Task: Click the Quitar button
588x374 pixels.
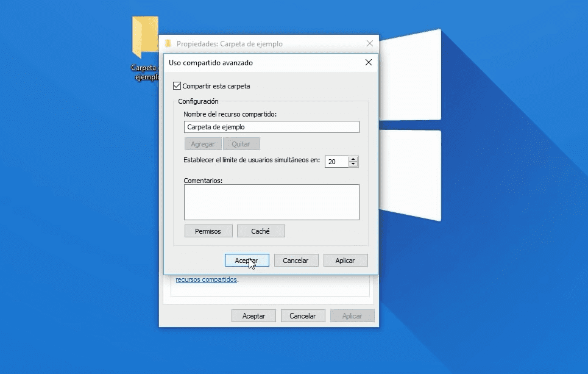Action: (x=241, y=144)
